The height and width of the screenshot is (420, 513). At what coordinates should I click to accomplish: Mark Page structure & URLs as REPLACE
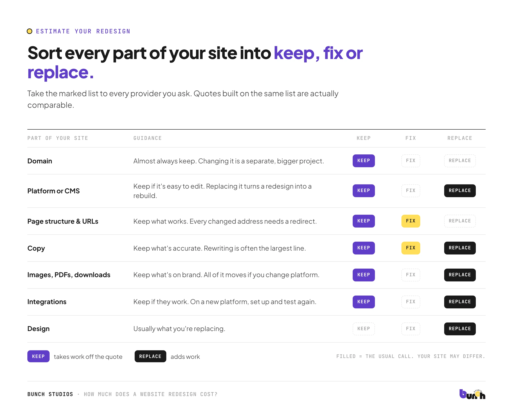point(460,221)
